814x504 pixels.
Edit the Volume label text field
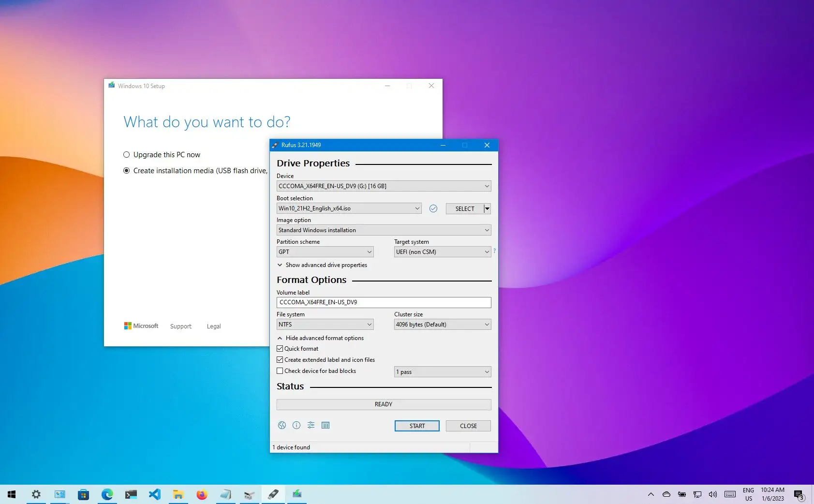click(384, 302)
